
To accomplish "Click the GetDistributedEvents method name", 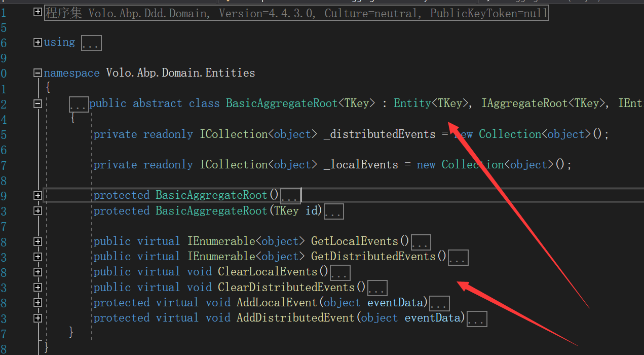I will point(373,257).
